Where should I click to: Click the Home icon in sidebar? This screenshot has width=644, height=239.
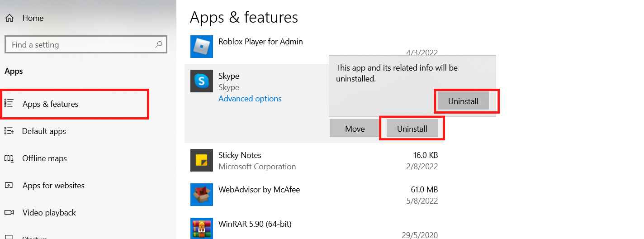pos(9,18)
